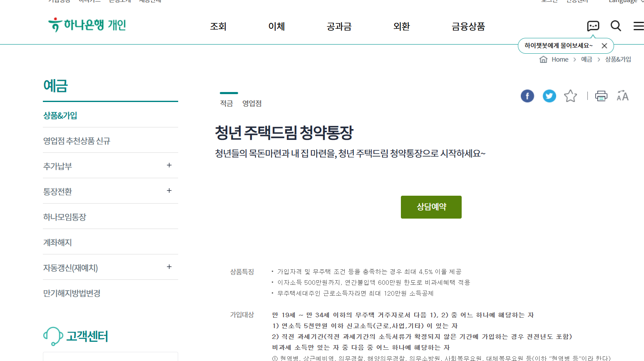Open the 금융상품 menu
Image resolution: width=644 pixels, height=361 pixels.
pos(468,26)
